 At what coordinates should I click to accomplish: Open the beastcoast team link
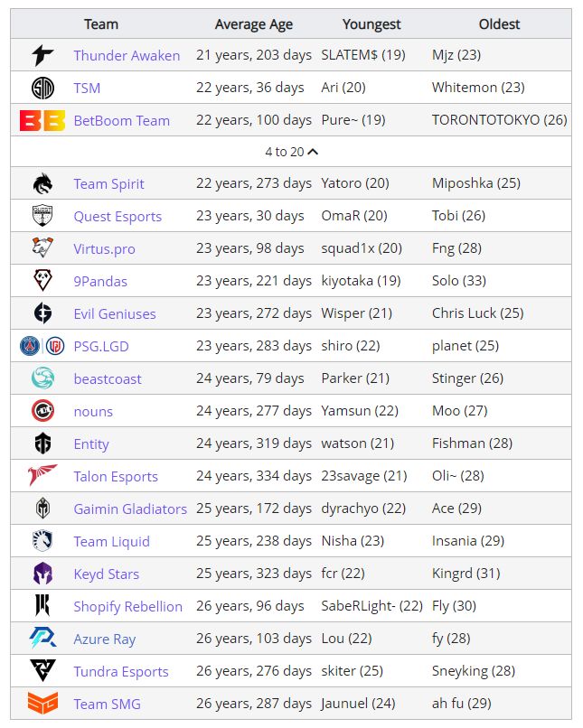108,379
